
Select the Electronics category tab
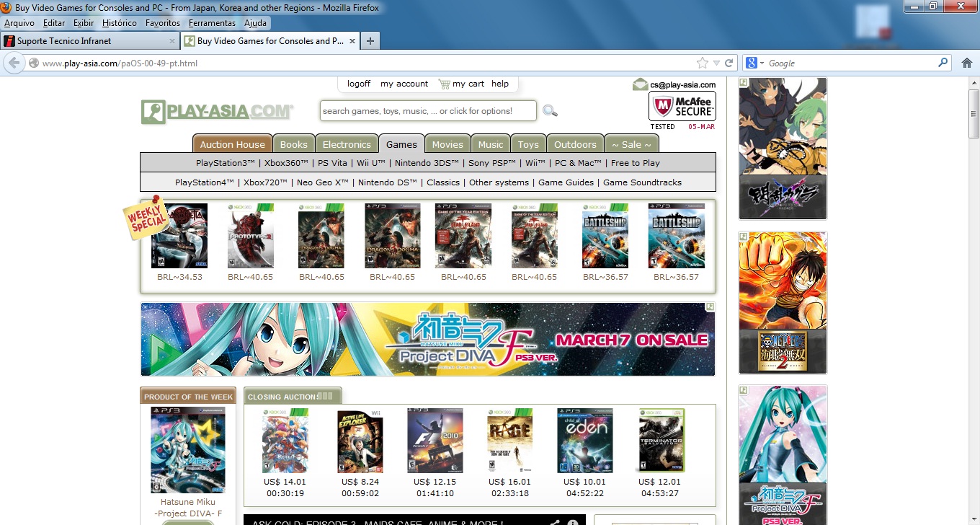[x=347, y=144]
